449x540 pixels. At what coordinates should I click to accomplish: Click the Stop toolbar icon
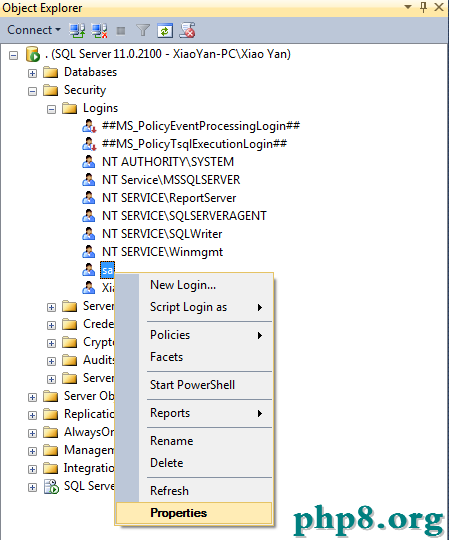click(121, 31)
